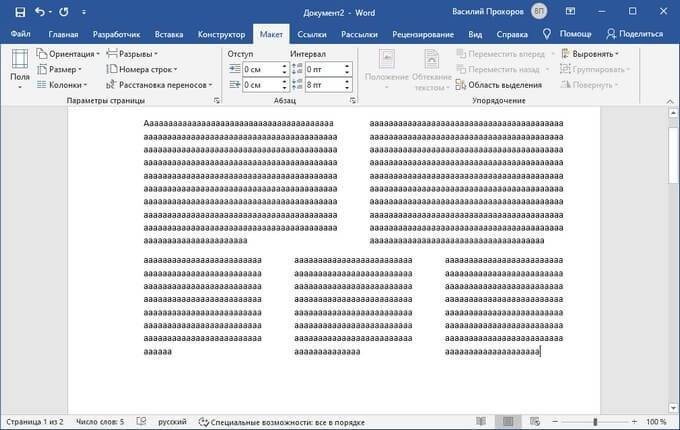Open the Quick Access Toolbar customize arrow
The width and height of the screenshot is (680, 430).
click(x=84, y=12)
